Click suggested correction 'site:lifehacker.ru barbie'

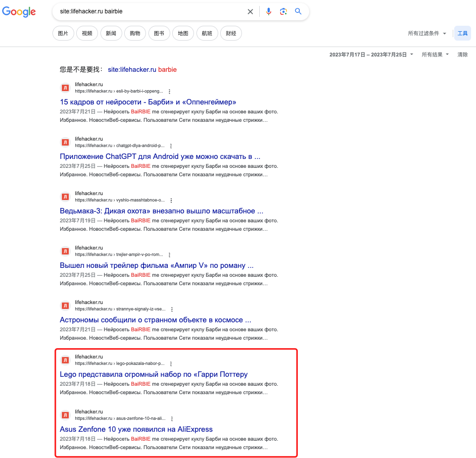pyautogui.click(x=142, y=70)
